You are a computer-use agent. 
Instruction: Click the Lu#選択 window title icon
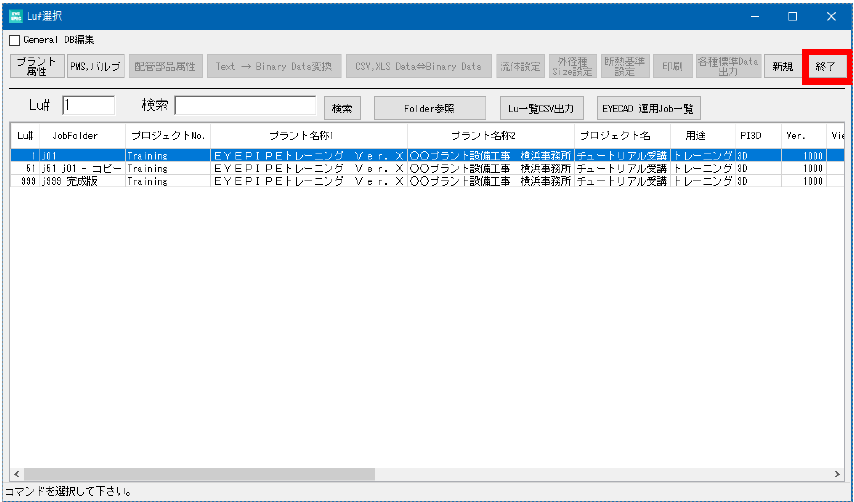pyautogui.click(x=17, y=16)
